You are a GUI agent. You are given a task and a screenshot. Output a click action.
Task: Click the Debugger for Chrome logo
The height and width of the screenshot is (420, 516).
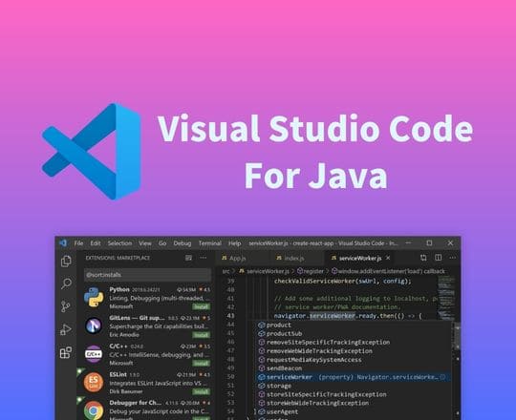point(94,410)
